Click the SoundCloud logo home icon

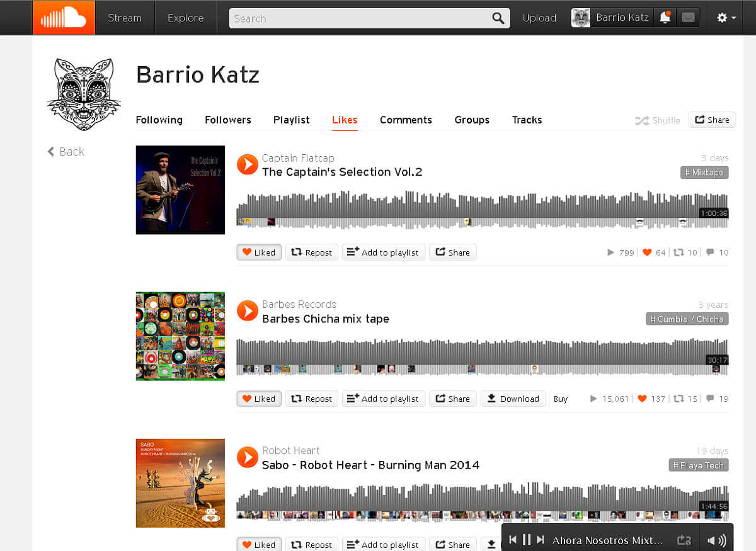pos(64,18)
